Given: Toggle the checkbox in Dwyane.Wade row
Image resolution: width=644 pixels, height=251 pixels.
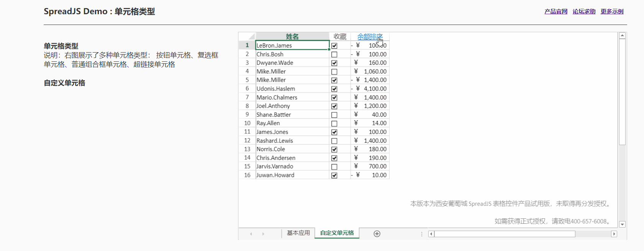Looking at the screenshot, I should coord(334,63).
